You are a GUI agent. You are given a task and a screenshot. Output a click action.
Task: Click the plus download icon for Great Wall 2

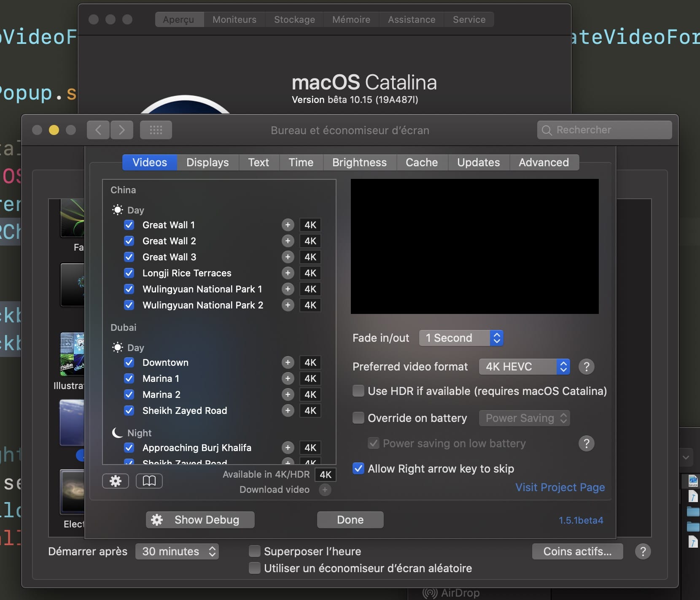(x=288, y=241)
